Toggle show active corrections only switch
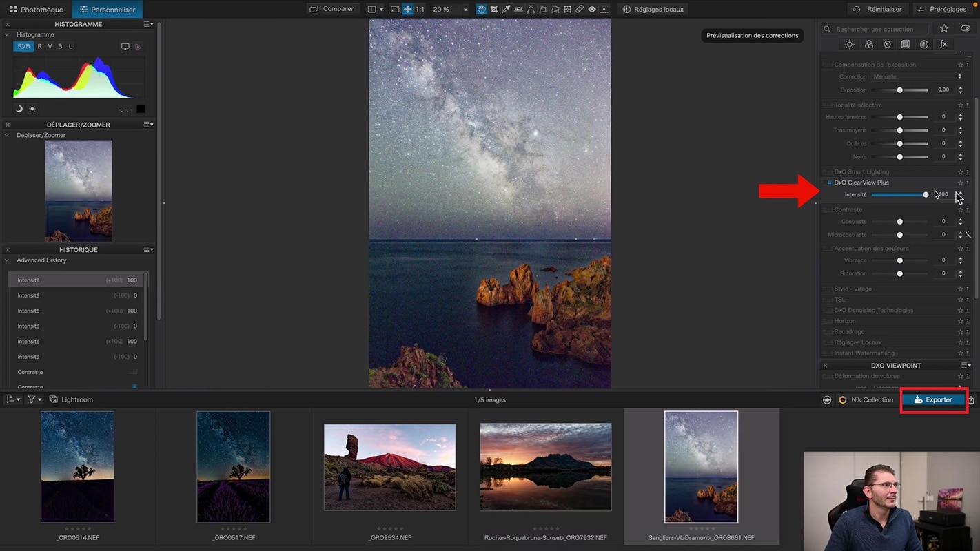 click(x=965, y=28)
